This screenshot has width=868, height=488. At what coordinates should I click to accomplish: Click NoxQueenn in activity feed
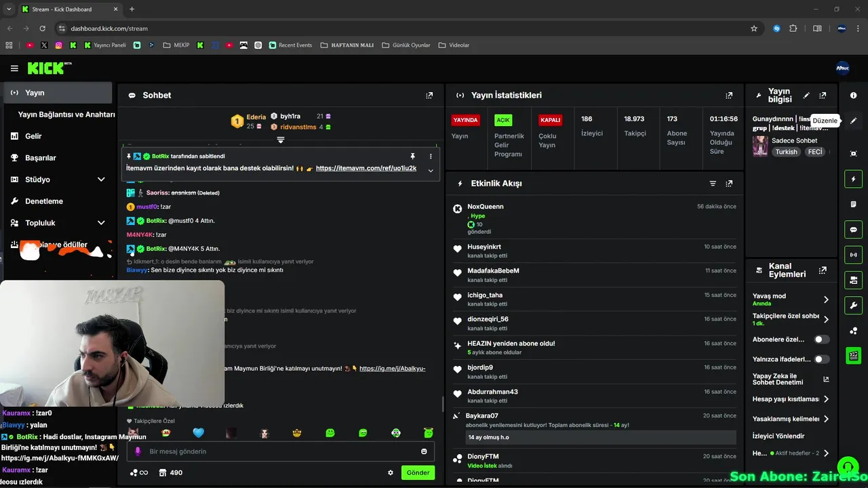tap(486, 207)
